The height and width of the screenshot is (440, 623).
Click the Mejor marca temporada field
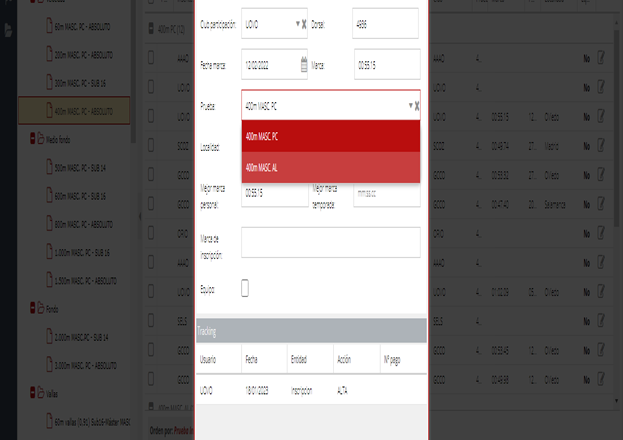click(386, 193)
